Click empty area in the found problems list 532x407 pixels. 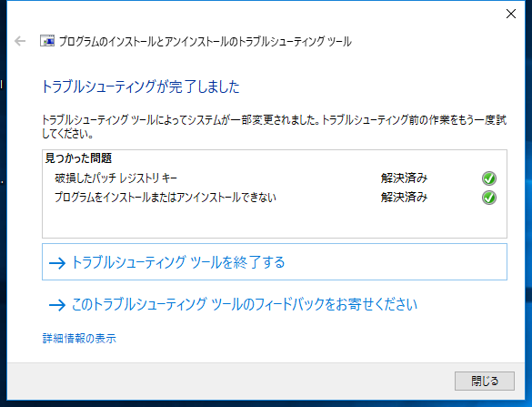pyautogui.click(x=275, y=222)
